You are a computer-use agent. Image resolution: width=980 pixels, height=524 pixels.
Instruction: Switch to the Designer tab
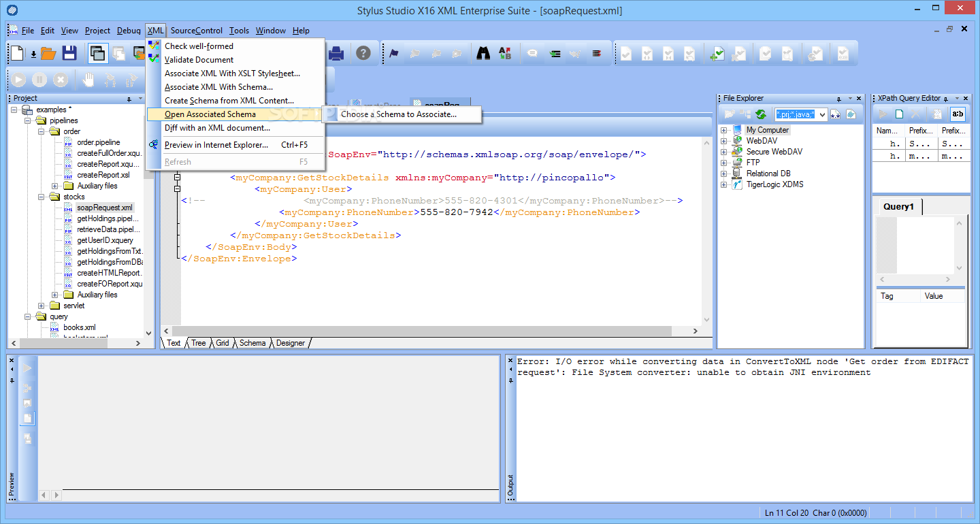291,343
